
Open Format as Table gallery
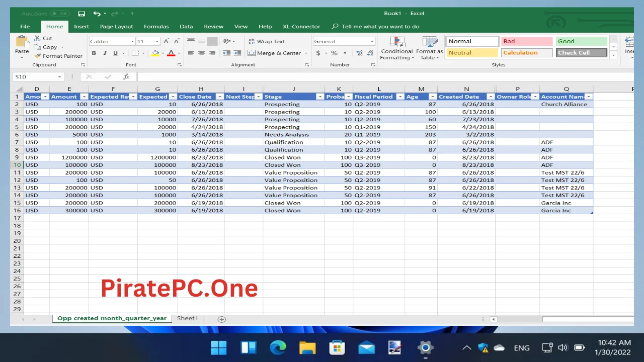[x=429, y=48]
